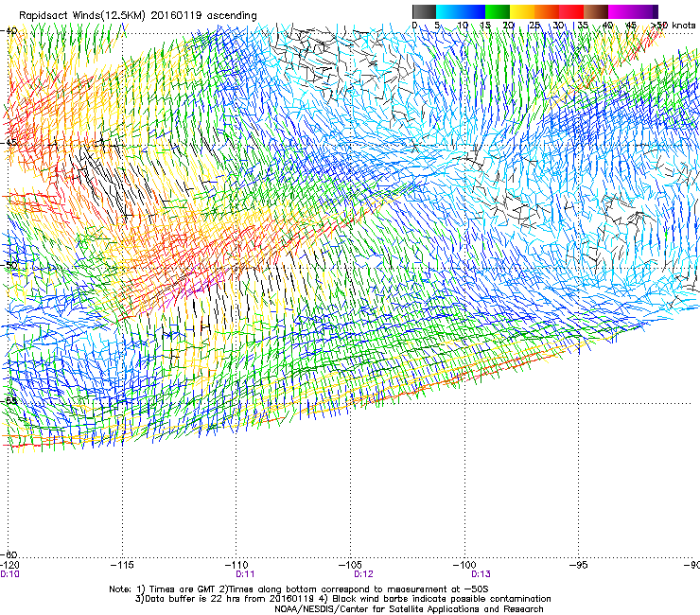Viewport: 700px width, 615px height.
Task: Click the brown 35-40 knots legend swatch
Action: click(596, 11)
